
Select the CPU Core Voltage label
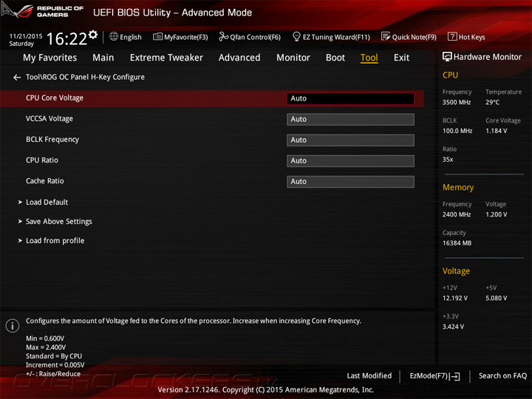pos(54,98)
